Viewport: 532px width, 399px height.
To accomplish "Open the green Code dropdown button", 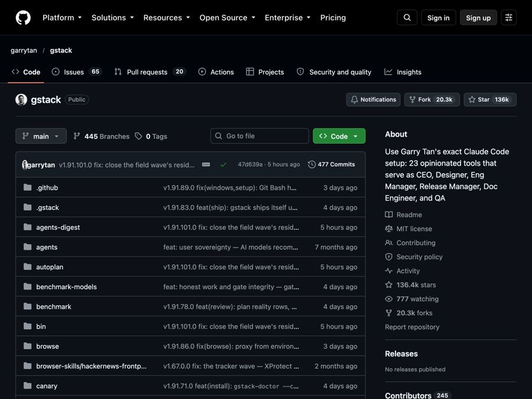I will tap(339, 136).
